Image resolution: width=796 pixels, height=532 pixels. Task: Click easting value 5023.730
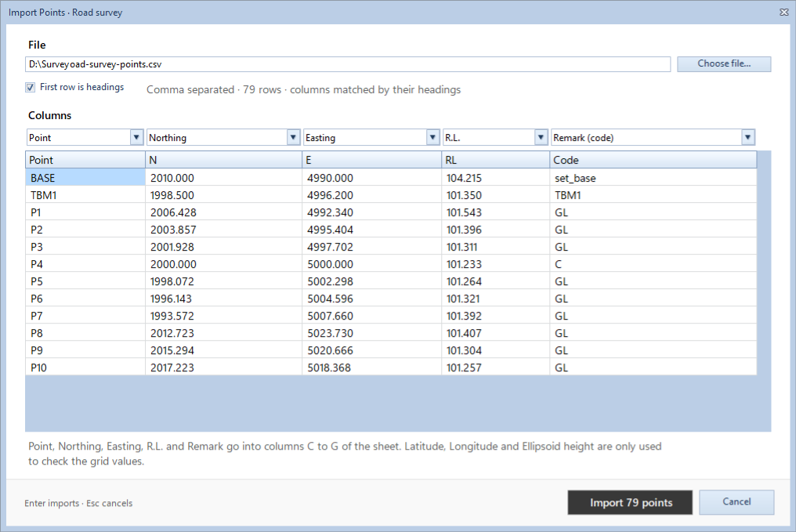(x=371, y=333)
